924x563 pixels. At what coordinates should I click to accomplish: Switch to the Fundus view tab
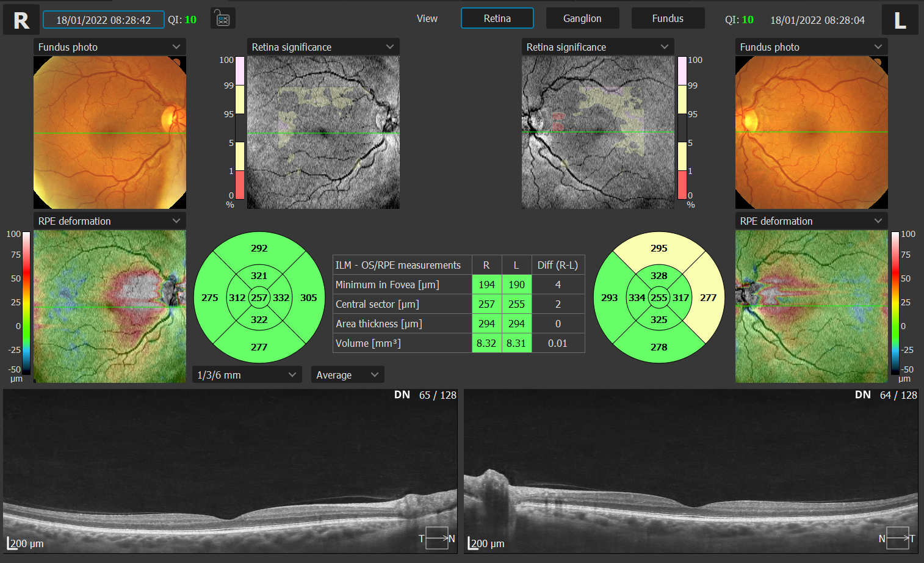[x=667, y=18]
